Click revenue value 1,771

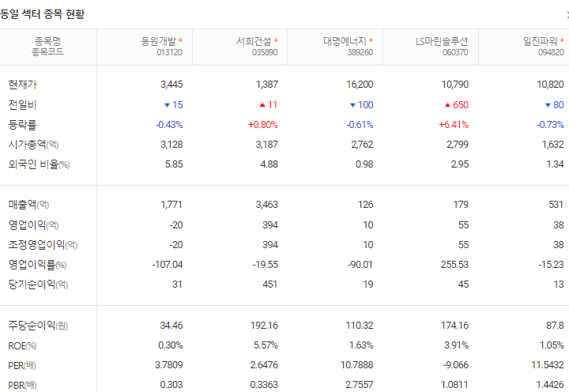point(171,205)
